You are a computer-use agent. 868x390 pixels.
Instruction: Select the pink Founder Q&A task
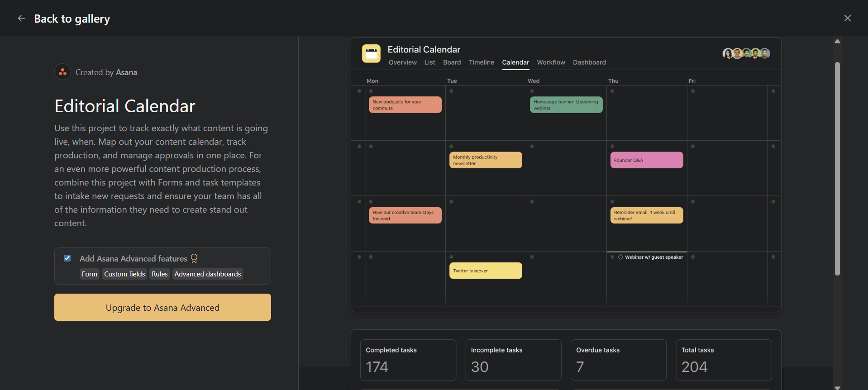tap(646, 160)
